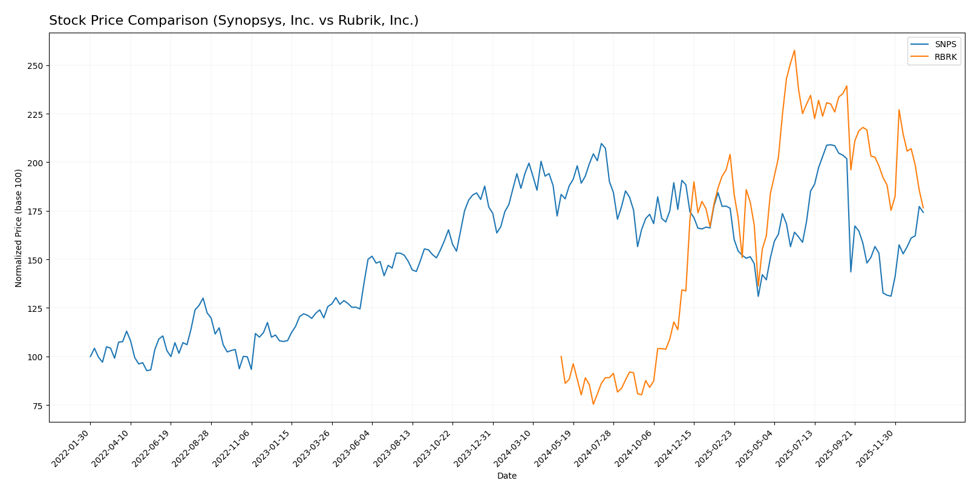Click the date tick 2025-09-21
This screenshot has height=495, width=980.
(835, 448)
